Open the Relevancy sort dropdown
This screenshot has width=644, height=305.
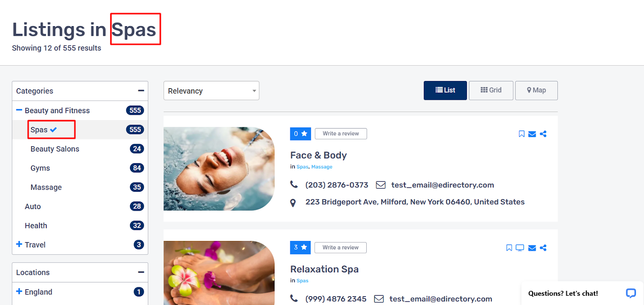pyautogui.click(x=211, y=91)
